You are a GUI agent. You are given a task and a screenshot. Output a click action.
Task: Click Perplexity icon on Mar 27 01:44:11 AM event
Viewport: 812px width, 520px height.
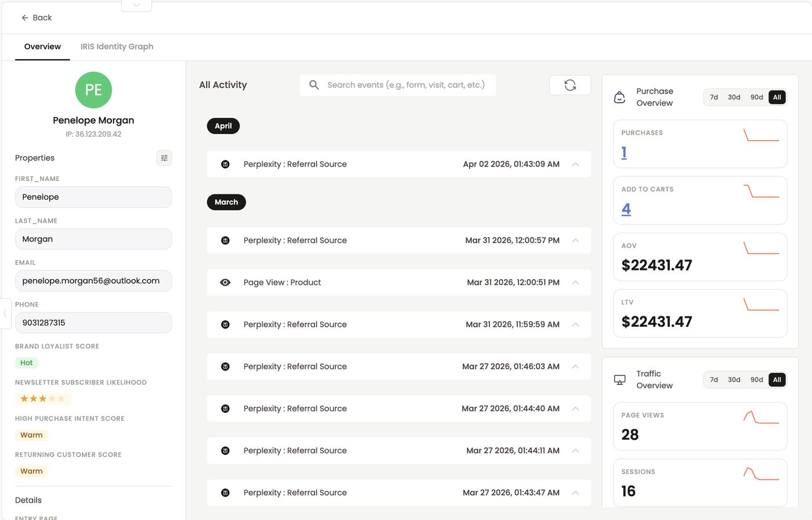pos(226,451)
